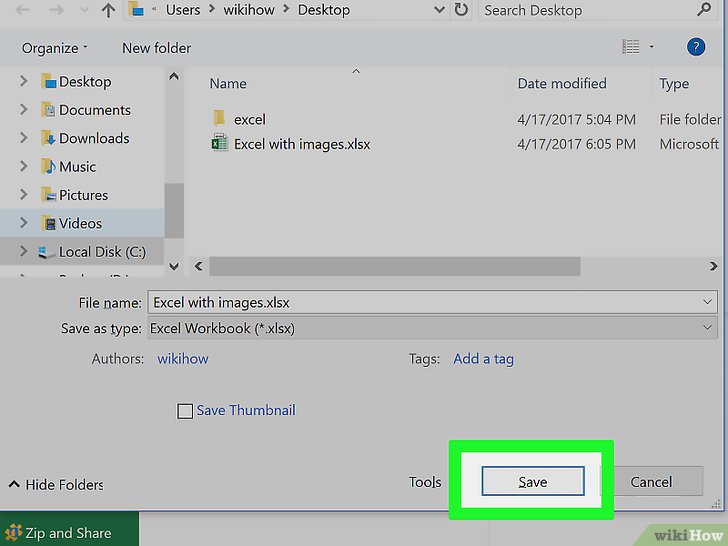
Task: Click the Music folder icon
Action: [48, 167]
